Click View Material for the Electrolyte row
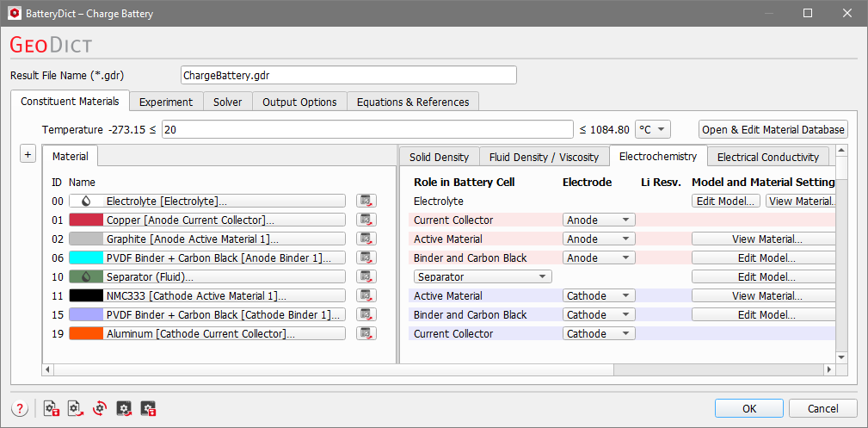This screenshot has height=428, width=868. click(x=800, y=202)
